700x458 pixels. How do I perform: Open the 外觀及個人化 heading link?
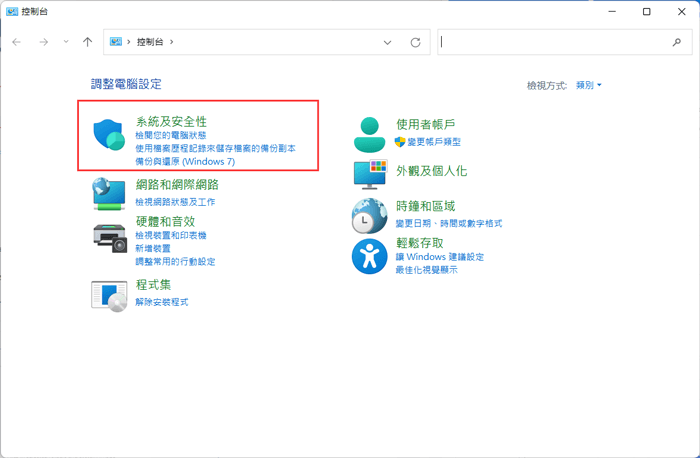click(432, 171)
